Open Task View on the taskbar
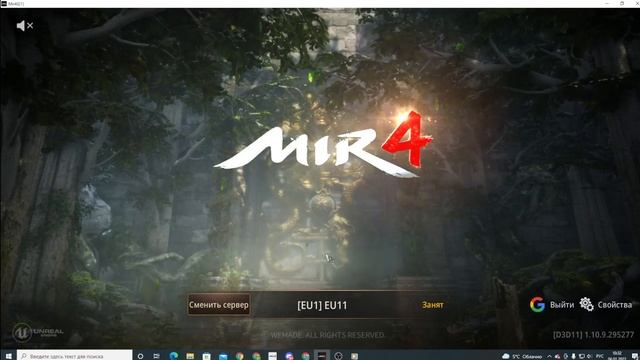Viewport: 640px width, 360px height. pyautogui.click(x=156, y=356)
